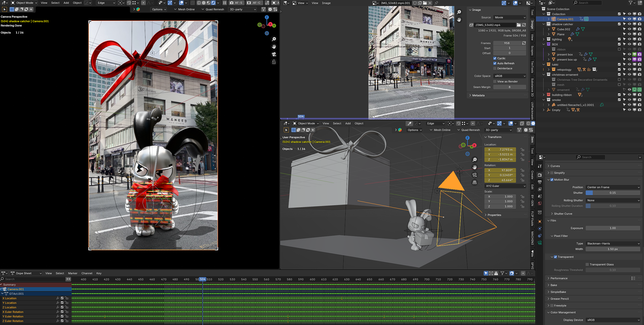Screen dimensions: 644x325
Task: Open the Object Constraints properties tab icon
Action: (540, 236)
